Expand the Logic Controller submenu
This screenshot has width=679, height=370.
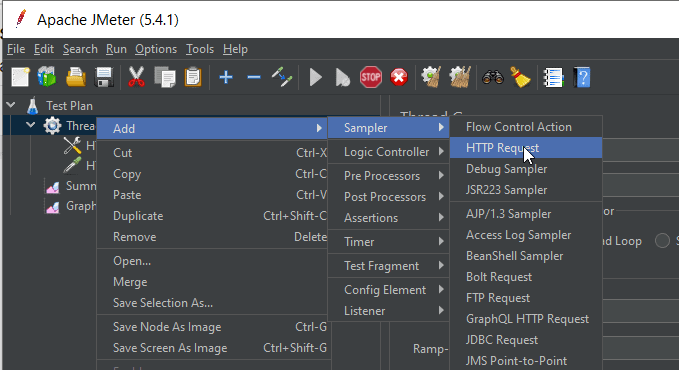tap(388, 152)
